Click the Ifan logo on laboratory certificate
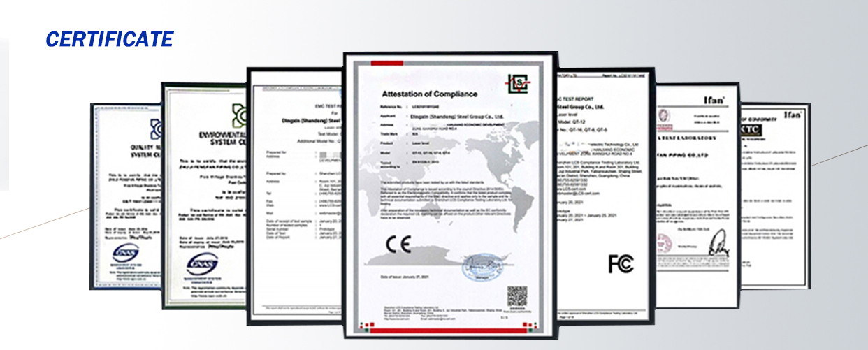868x350 pixels. click(714, 100)
